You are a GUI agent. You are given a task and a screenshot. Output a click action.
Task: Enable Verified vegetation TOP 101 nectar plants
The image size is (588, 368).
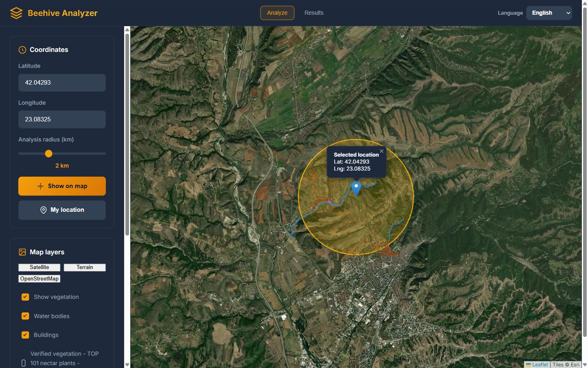23,363
